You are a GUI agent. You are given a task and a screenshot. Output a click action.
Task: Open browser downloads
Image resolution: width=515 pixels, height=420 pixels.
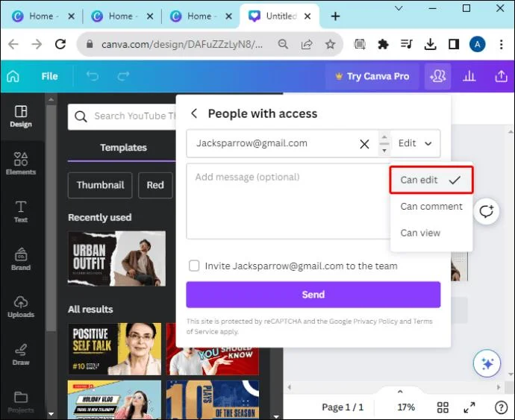pos(430,44)
